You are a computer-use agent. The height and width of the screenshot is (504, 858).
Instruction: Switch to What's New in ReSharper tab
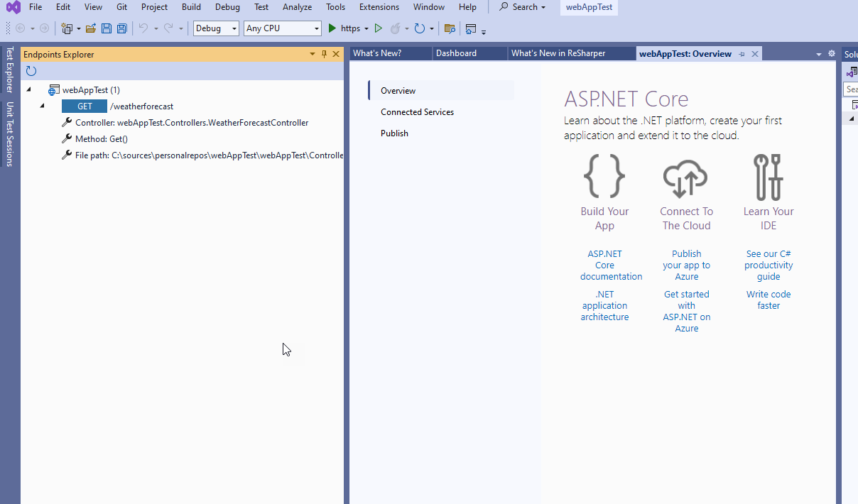click(x=572, y=53)
